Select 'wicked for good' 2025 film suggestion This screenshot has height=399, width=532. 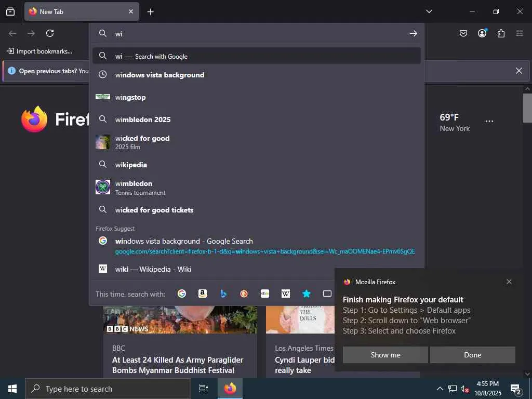(x=257, y=142)
